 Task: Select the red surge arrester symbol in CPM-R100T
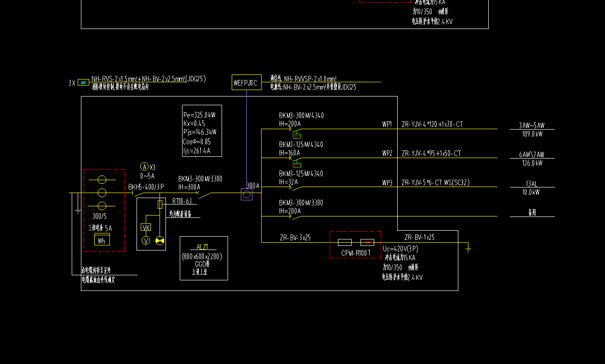[x=367, y=242]
